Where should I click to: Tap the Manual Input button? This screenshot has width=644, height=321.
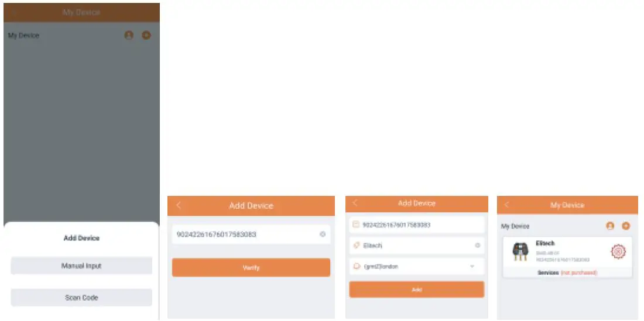[81, 265]
